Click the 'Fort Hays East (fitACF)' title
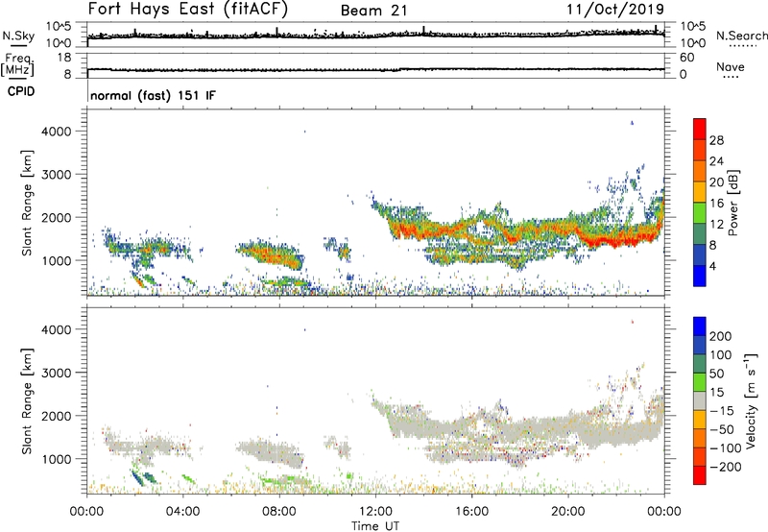Screen dimensions: 768x532 point(187,10)
